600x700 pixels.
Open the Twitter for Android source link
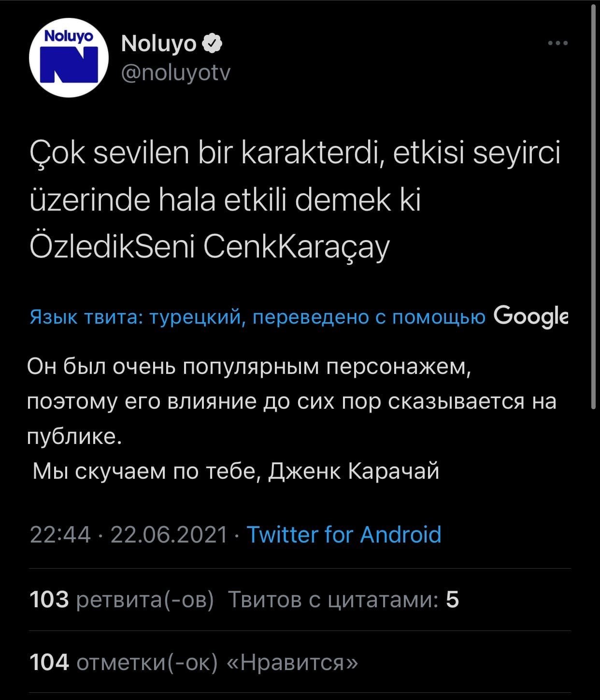point(344,535)
